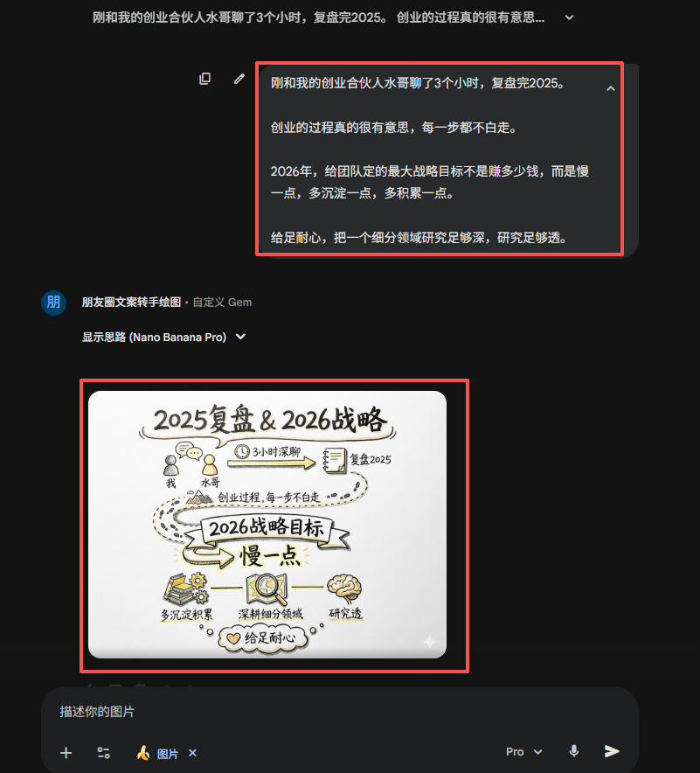Start voice input with the microphone icon

pos(574,751)
